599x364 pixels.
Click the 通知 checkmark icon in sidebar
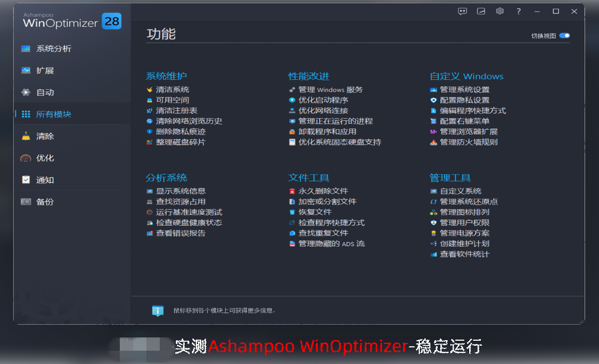26,180
